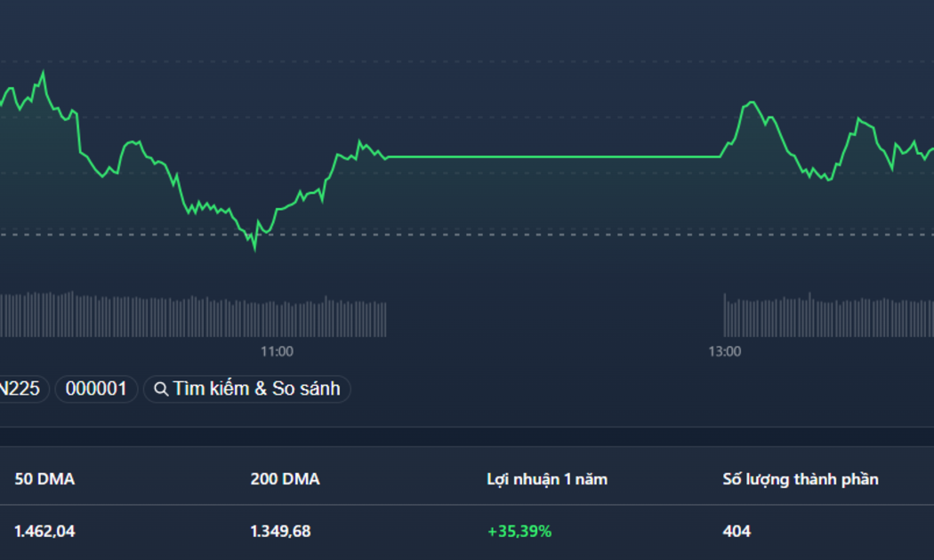Viewport: 934px width, 560px height.
Task: Click the 1.462,04 value
Action: (44, 531)
